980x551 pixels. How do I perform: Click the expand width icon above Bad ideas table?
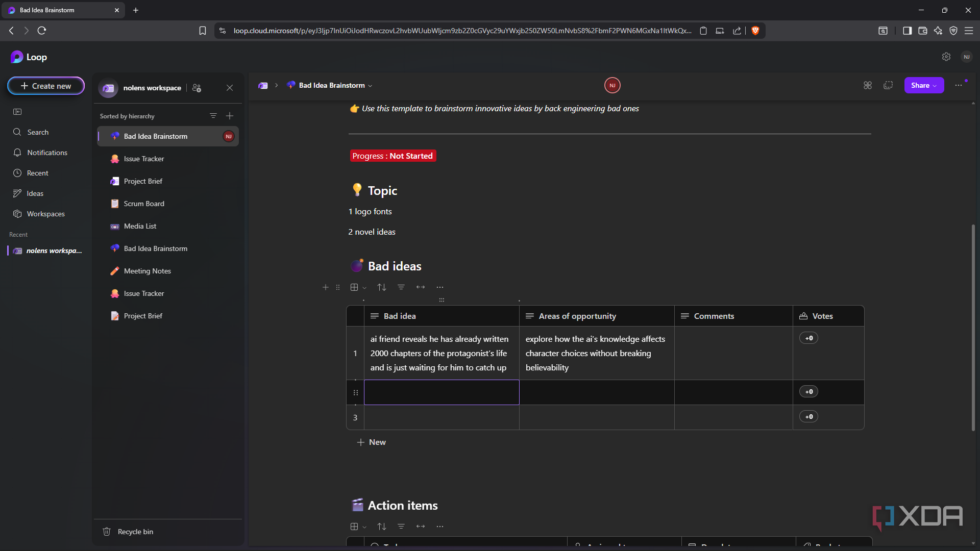coord(421,287)
